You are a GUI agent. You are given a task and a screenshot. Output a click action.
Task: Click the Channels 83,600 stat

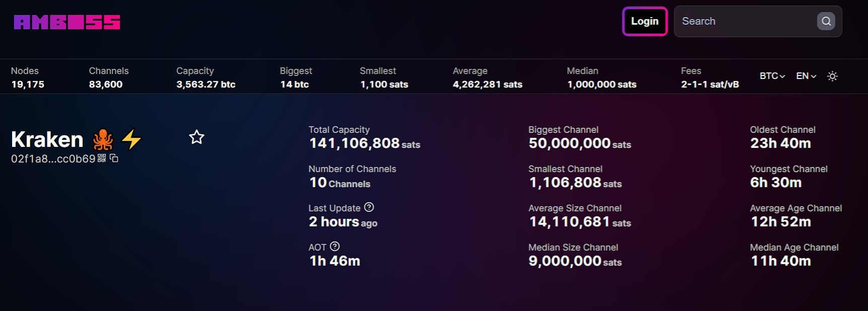click(x=108, y=77)
